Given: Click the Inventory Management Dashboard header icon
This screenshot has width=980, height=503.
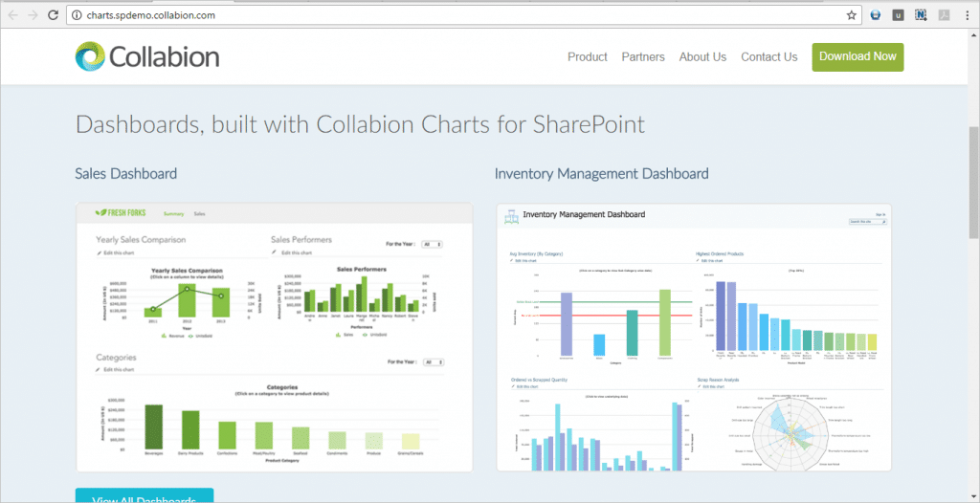Looking at the screenshot, I should tap(511, 215).
